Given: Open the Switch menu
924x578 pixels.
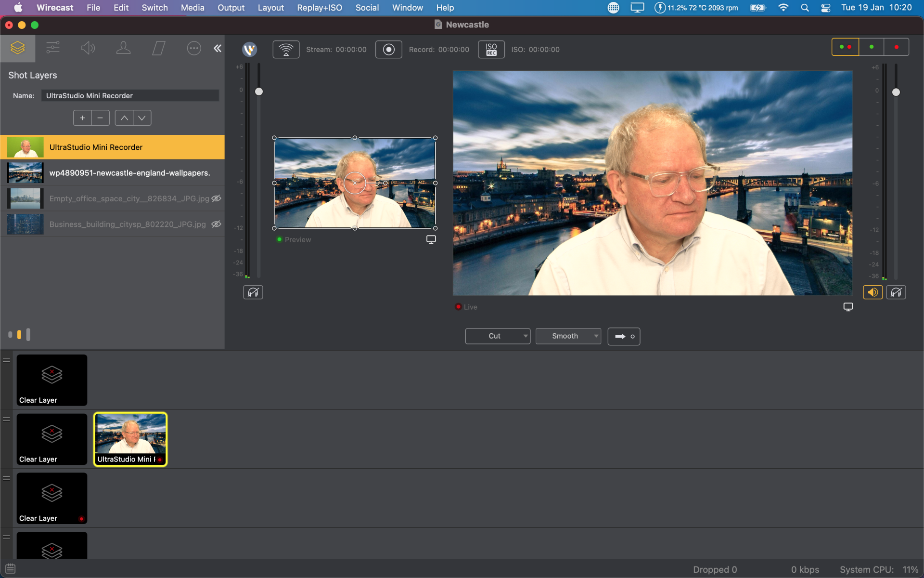Looking at the screenshot, I should (x=154, y=8).
